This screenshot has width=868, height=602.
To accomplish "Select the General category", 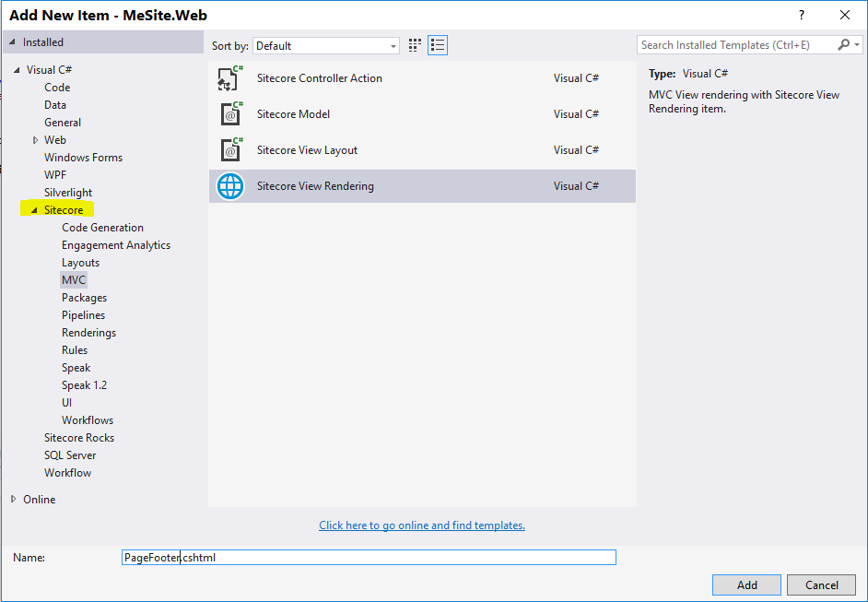I will click(63, 123).
